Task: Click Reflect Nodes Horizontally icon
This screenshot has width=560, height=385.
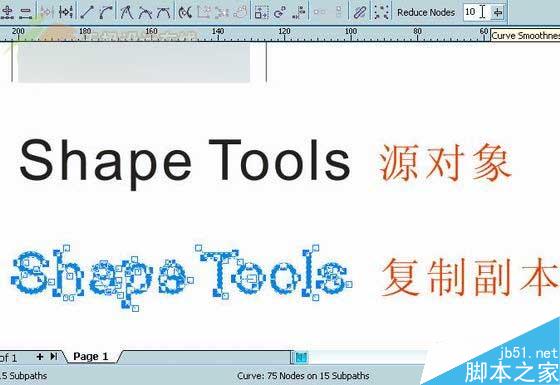Action: pos(319,12)
